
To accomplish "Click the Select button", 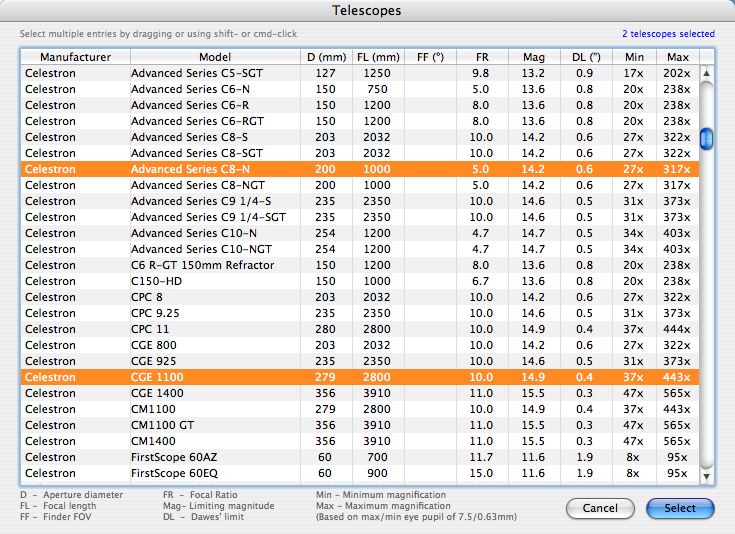I will pos(680,508).
